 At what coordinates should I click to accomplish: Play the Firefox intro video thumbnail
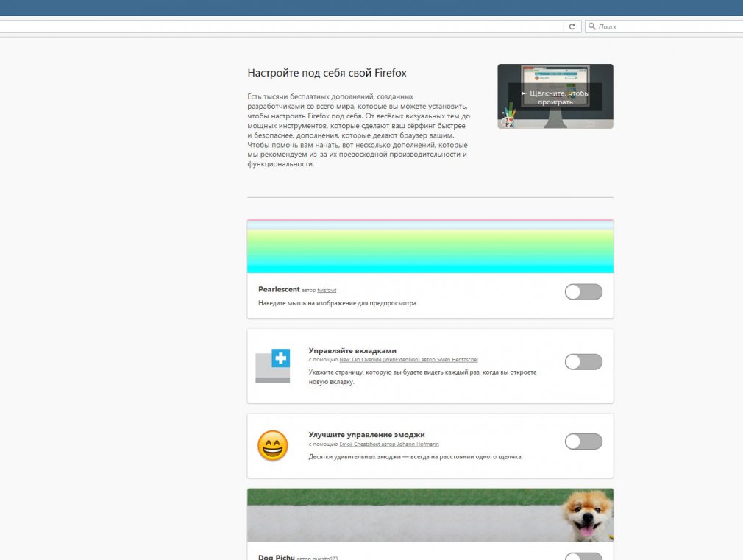click(x=555, y=96)
